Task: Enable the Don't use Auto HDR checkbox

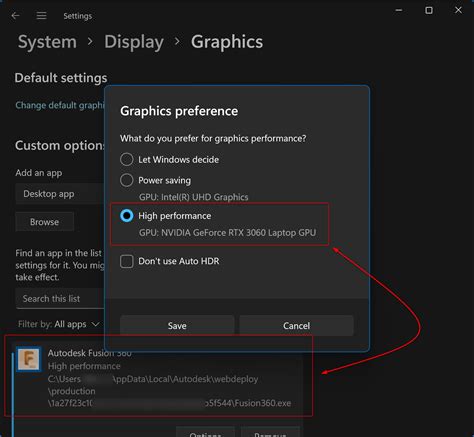Action: click(x=127, y=261)
